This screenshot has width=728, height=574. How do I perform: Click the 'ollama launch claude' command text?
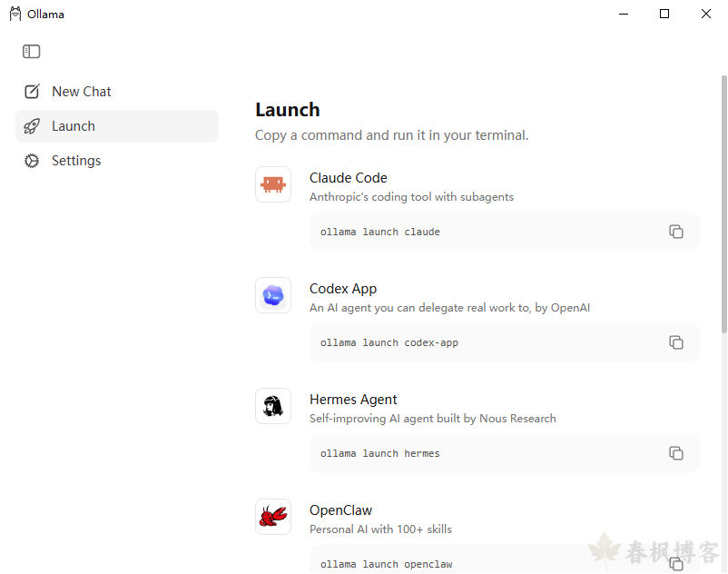click(379, 232)
